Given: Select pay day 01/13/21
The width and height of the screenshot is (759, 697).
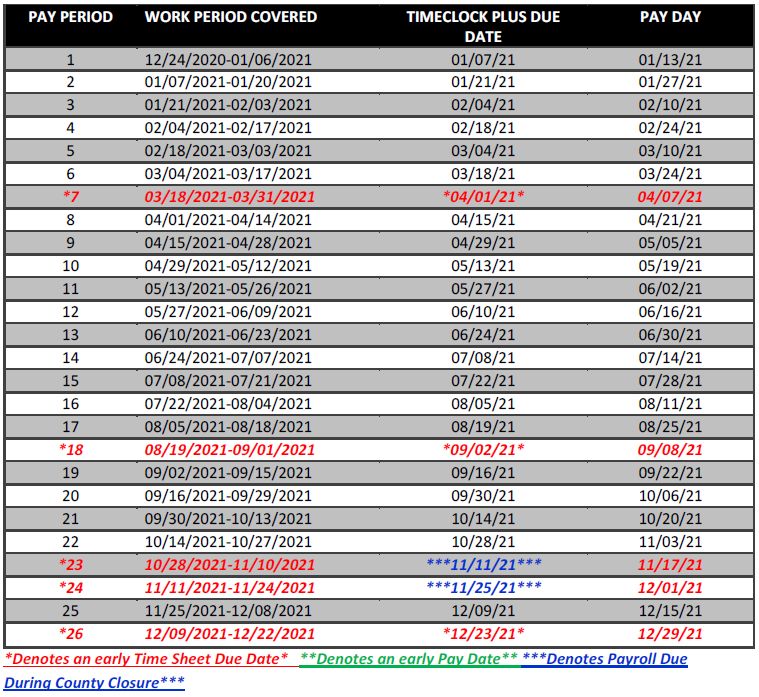Looking at the screenshot, I should point(670,60).
